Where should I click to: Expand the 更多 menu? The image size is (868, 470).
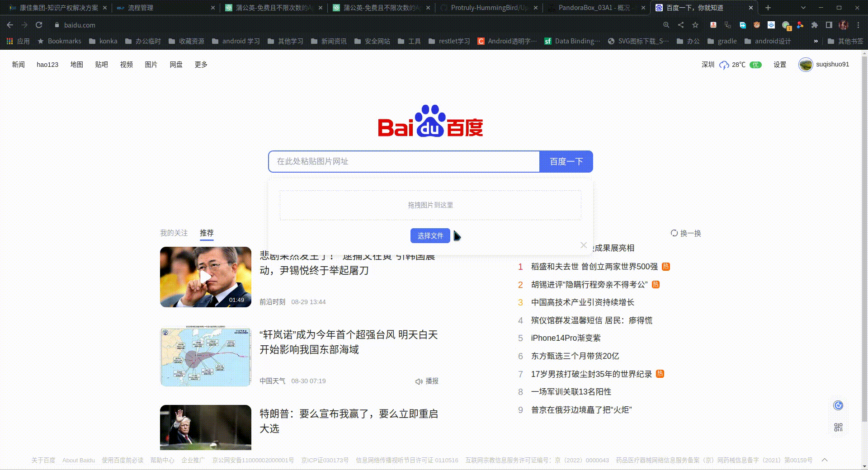coord(201,65)
